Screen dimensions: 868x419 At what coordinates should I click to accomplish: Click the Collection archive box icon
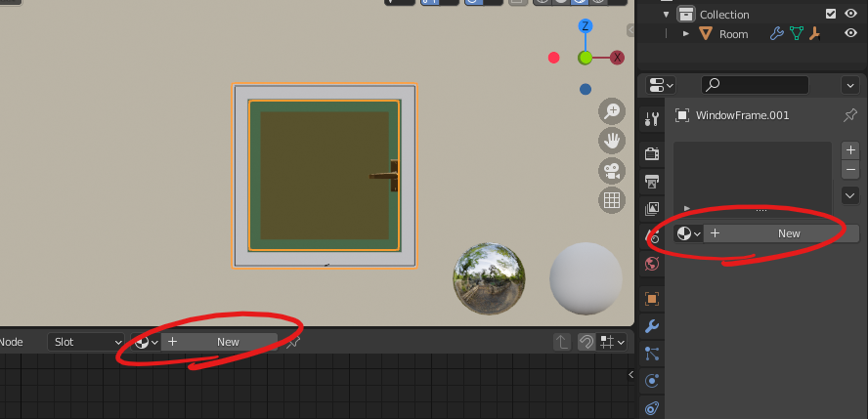click(x=686, y=15)
